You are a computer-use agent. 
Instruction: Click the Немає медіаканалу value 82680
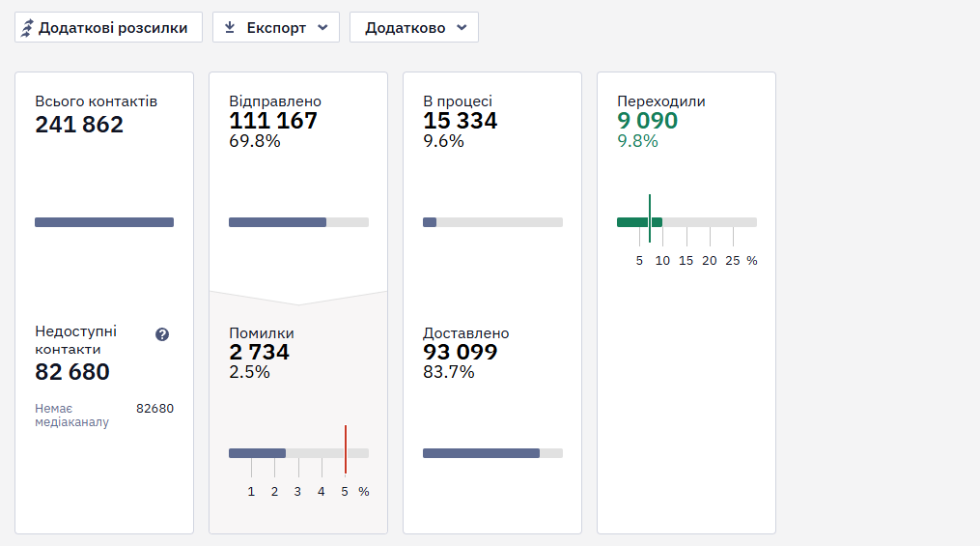click(155, 409)
